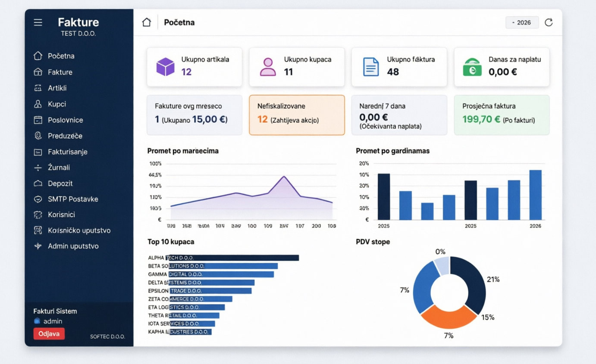This screenshot has width=596, height=364.
Task: Click the Depozit sidebar icon
Action: pyautogui.click(x=38, y=184)
